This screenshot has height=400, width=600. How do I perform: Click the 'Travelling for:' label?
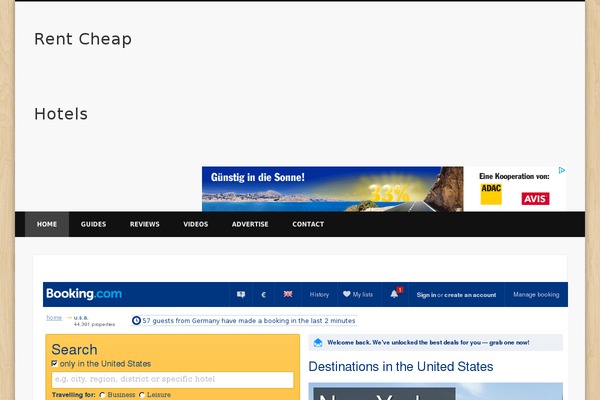tap(73, 395)
